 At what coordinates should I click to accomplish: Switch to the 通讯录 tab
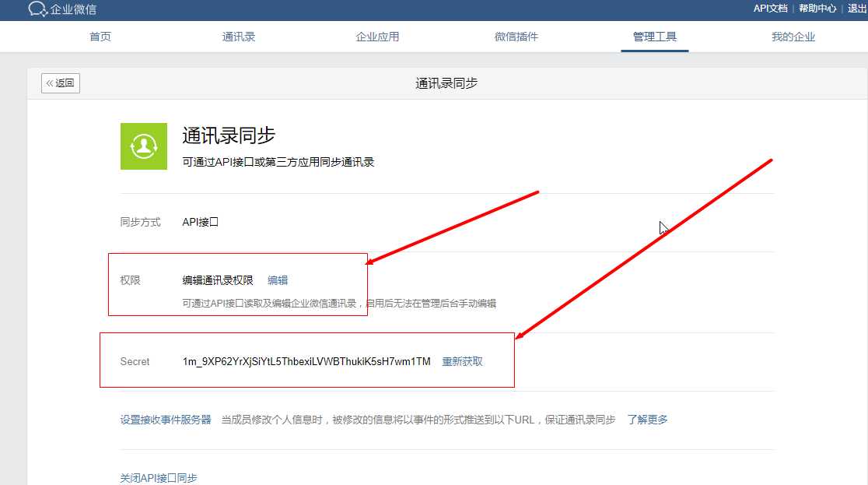pos(239,37)
